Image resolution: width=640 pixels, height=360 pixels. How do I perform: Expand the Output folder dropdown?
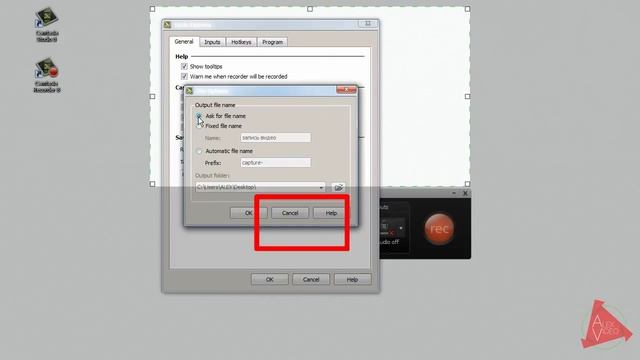tap(321, 187)
